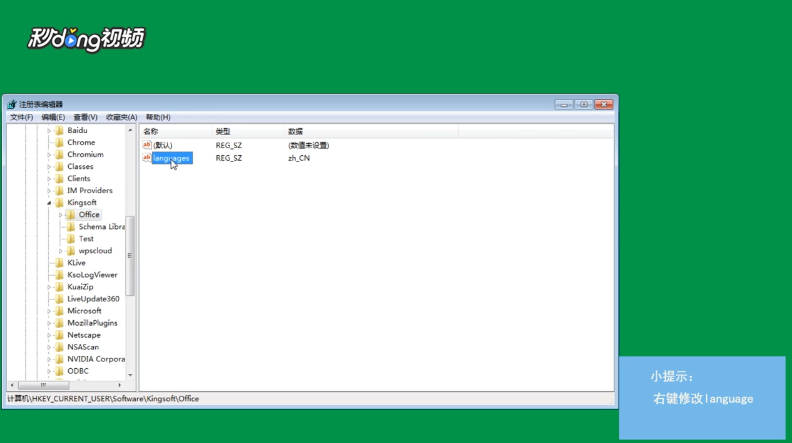Click the (数值未设置) data cell

[x=309, y=145]
